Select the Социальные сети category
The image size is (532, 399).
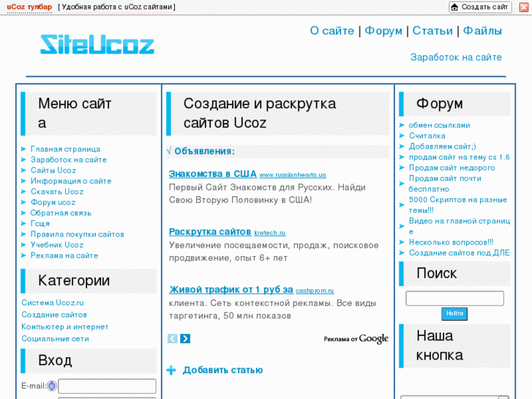click(56, 338)
